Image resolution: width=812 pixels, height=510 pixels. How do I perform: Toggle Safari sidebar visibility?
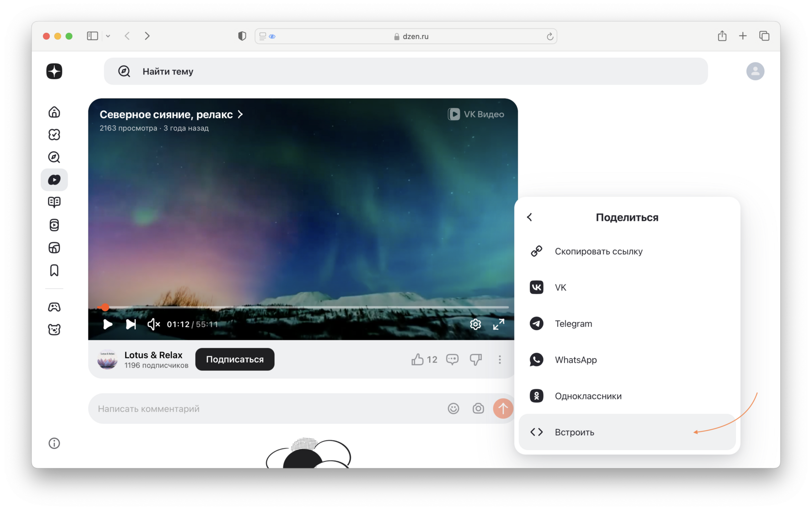point(92,36)
